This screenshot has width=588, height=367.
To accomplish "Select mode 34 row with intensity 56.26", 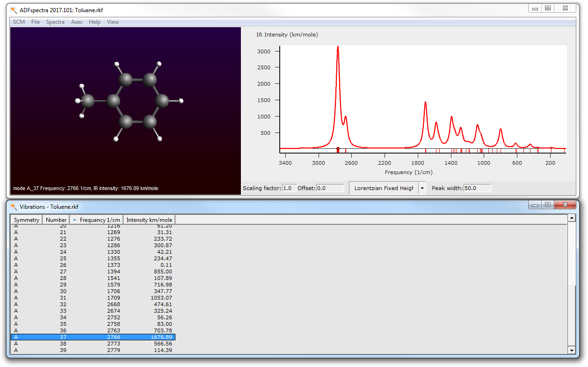I will tap(93, 317).
